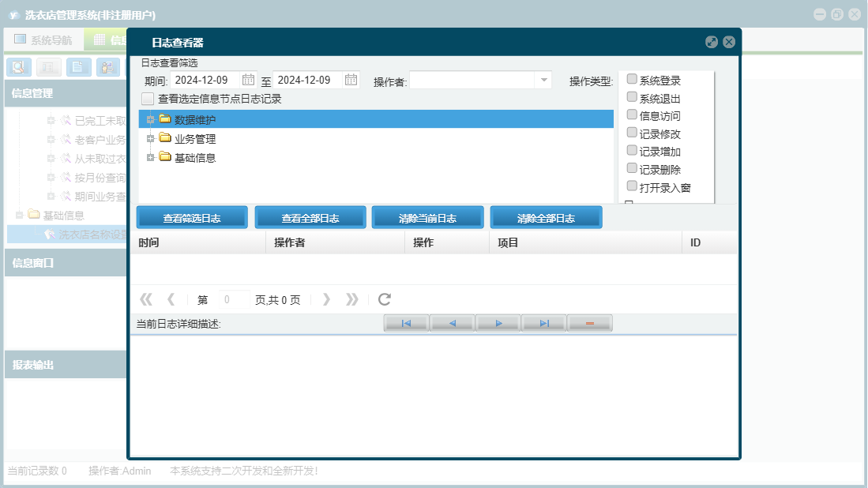The width and height of the screenshot is (868, 488).
Task: Enable 查看选定信息节点日志记录 checkbox
Action: [x=147, y=99]
